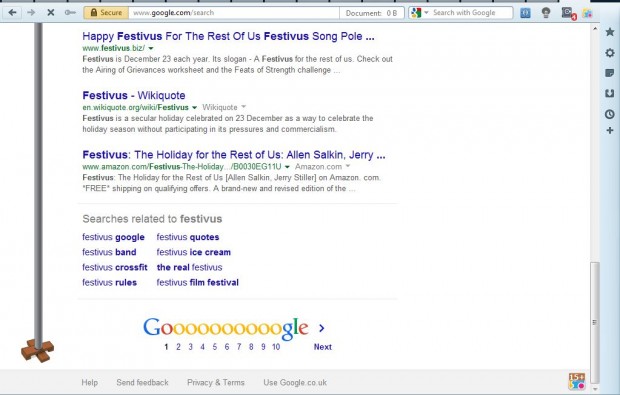Screen dimensions: 620x395
Task: Click the colorful extension icon at toolbar end
Action: pyautogui.click(x=587, y=13)
